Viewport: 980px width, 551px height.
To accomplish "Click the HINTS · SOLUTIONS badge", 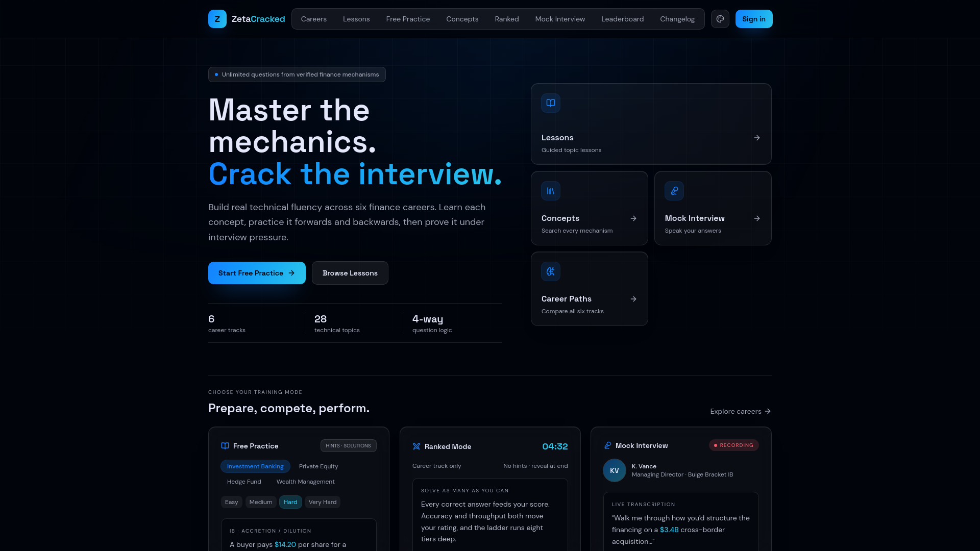I will pos(349,446).
